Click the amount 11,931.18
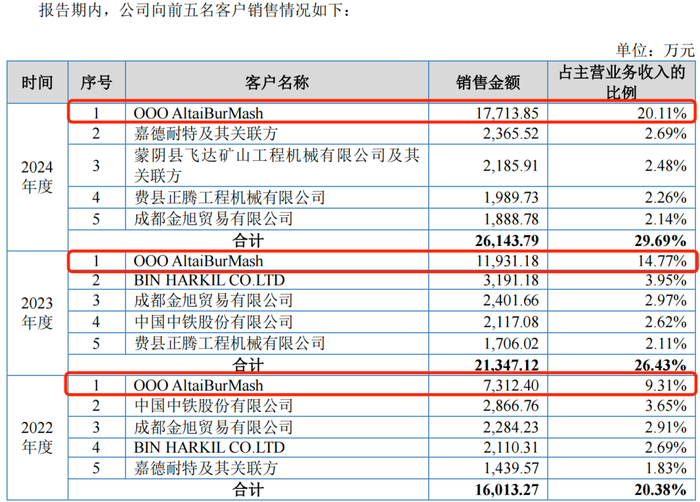Viewport: 700px width, 502px height. (x=508, y=261)
